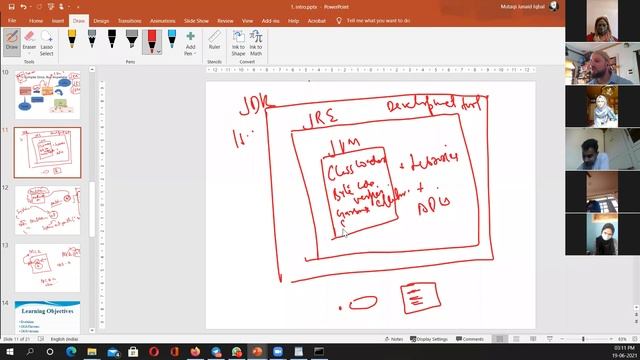Switch to Slide Sorter view
The image size is (640, 360).
(516, 339)
